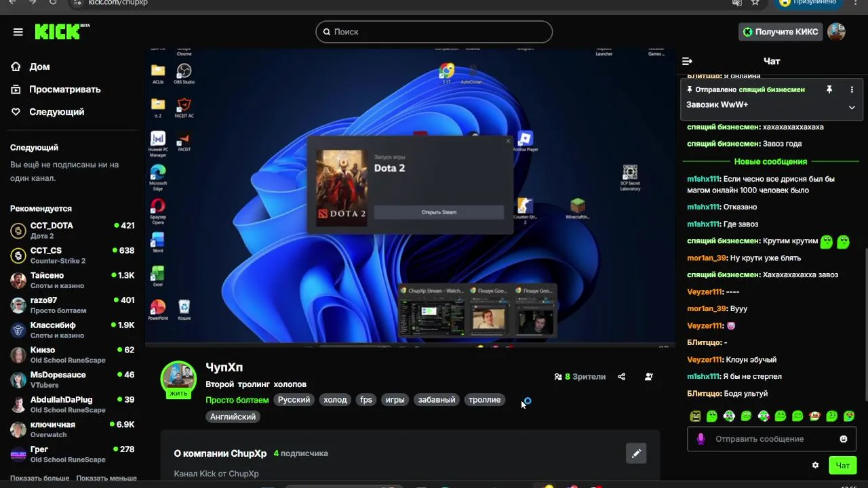Open recommended channel Киизо
This screenshot has height=488, width=868.
(x=73, y=355)
